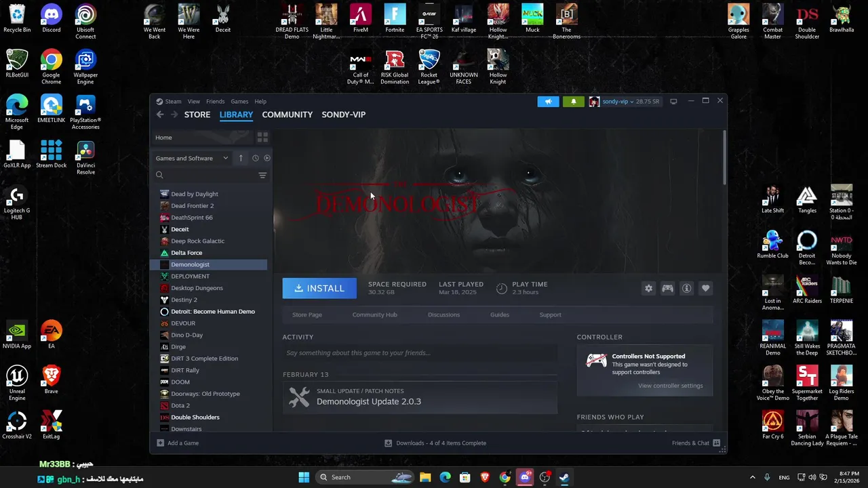Open the Unreal Engine desktop shortcut
Viewport: 868px width, 488px height.
17,384
